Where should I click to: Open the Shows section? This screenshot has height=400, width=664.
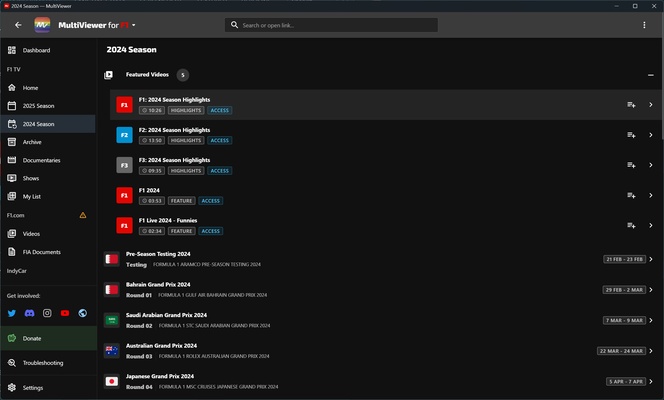[x=48, y=178]
